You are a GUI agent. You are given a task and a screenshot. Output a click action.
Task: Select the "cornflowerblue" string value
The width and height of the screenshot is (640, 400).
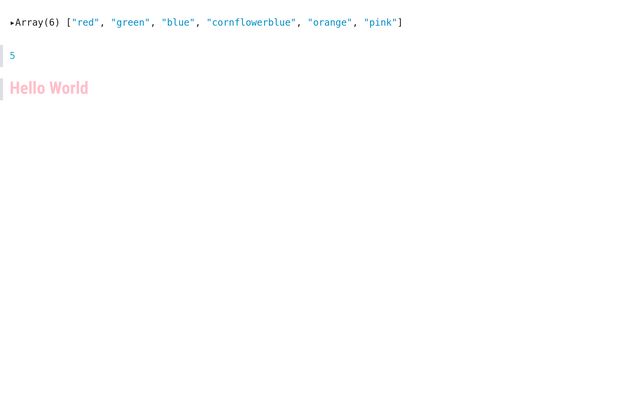click(251, 22)
